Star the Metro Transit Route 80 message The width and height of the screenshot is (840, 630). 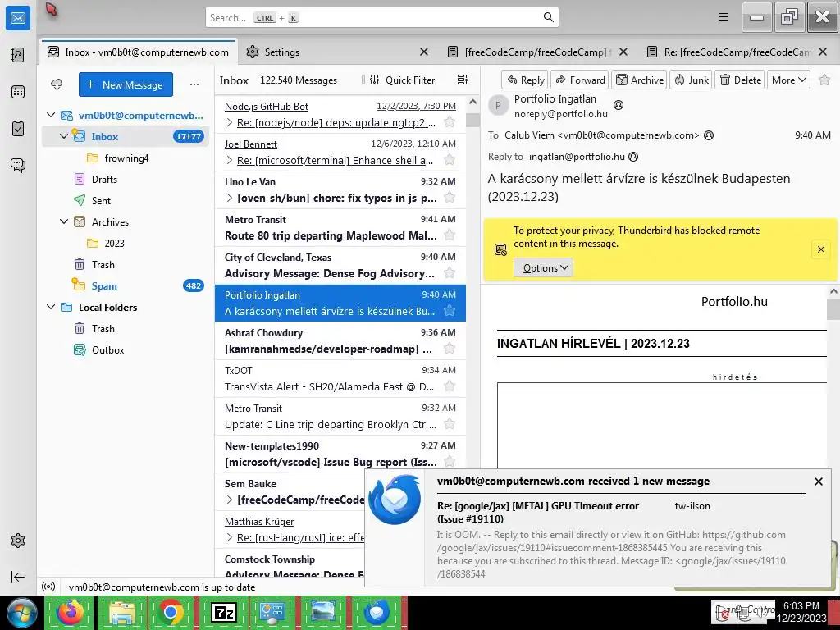pyautogui.click(x=450, y=235)
